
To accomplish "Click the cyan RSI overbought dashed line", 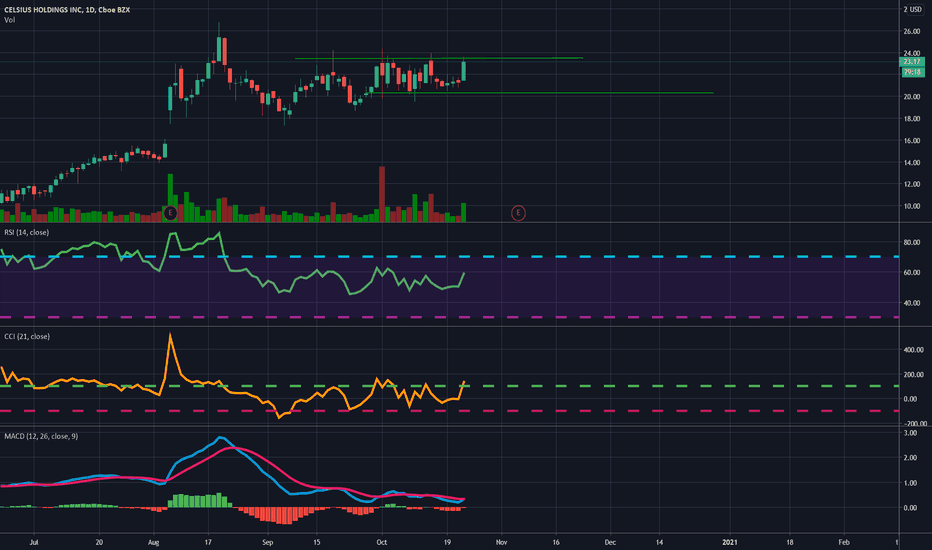I will click(x=449, y=256).
